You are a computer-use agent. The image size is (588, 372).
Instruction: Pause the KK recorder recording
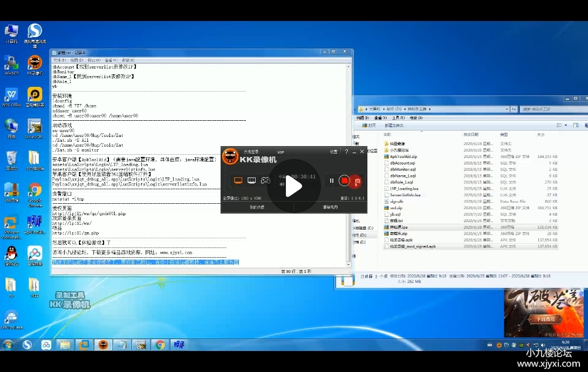(x=331, y=181)
